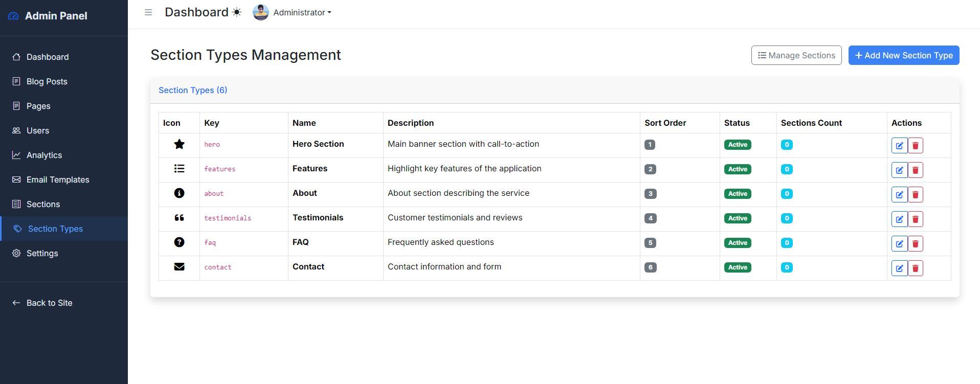Collapse the sidebar with the menu button
This screenshot has height=384, width=980.
(148, 12)
